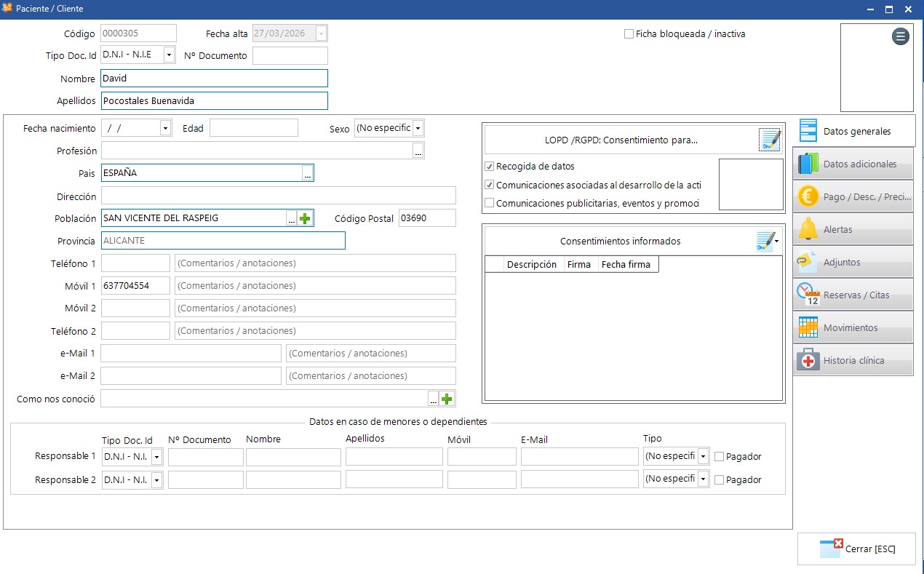
Task: Switch to Datos generales tab
Action: [x=854, y=131]
